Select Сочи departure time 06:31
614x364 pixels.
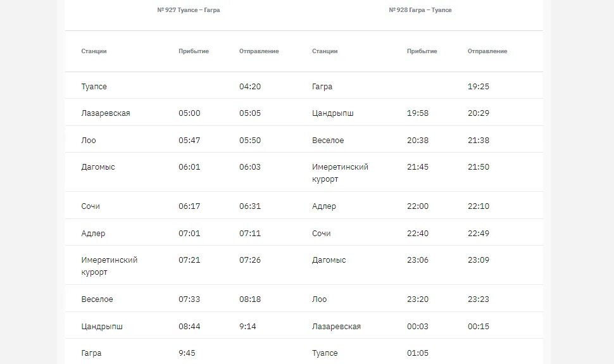click(x=250, y=206)
